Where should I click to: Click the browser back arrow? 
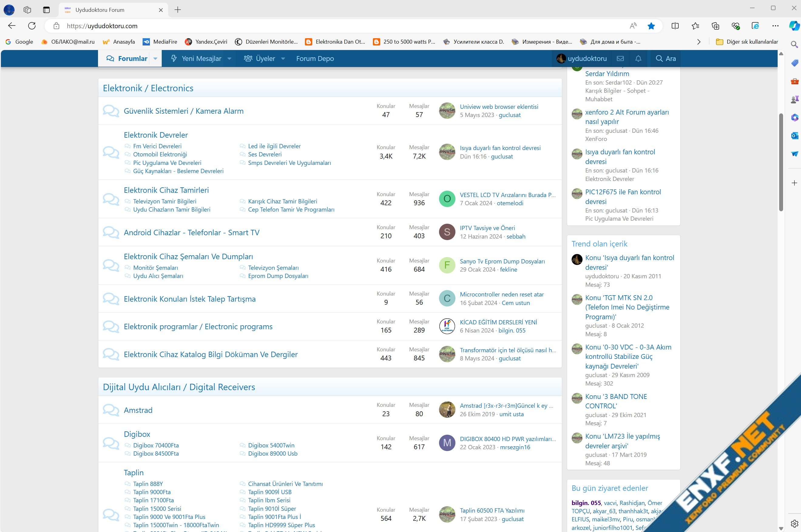(12, 26)
